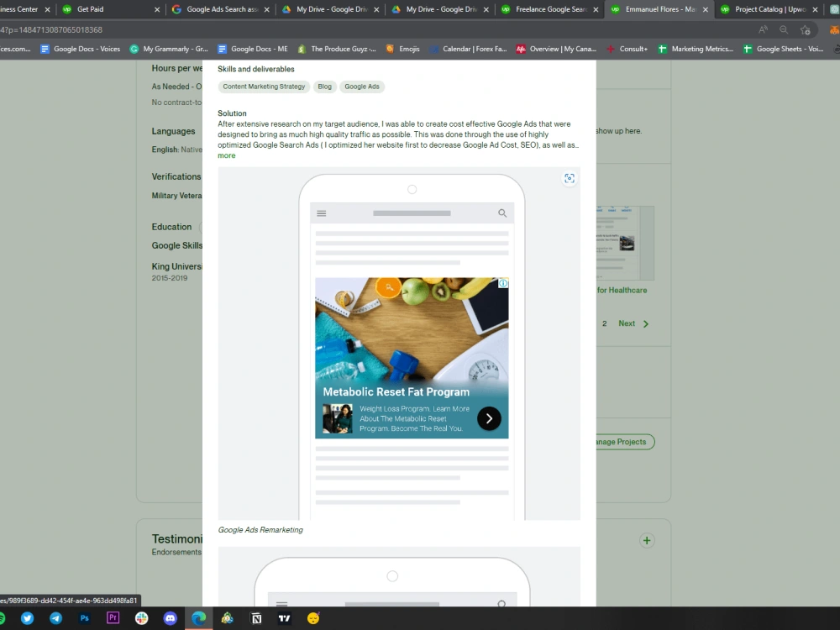Open the for Healthcare portfolio thumbnail

pos(625,244)
